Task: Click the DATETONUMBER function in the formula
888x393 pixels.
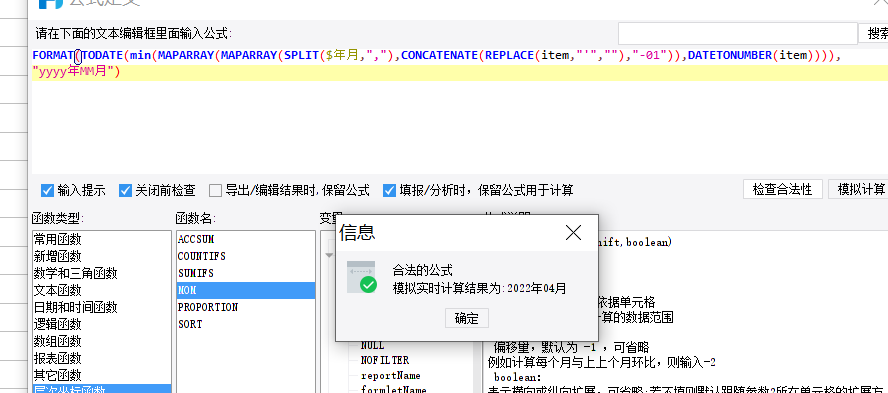Action: coord(730,55)
